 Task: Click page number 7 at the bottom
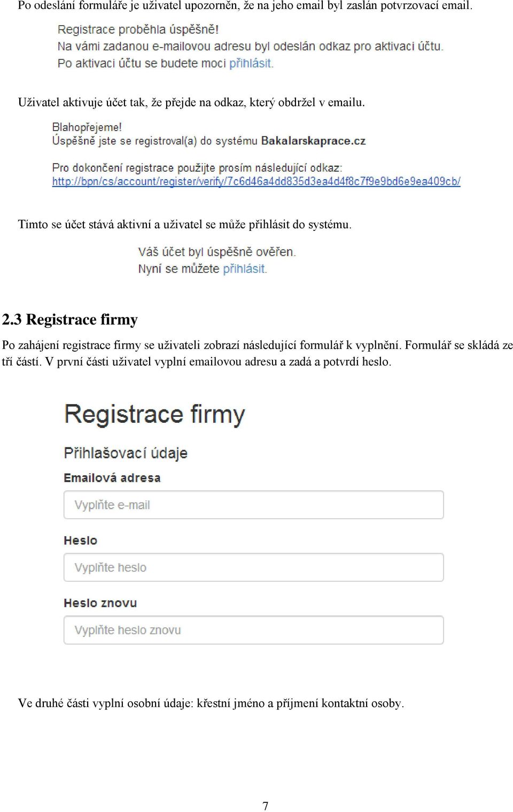point(266,806)
